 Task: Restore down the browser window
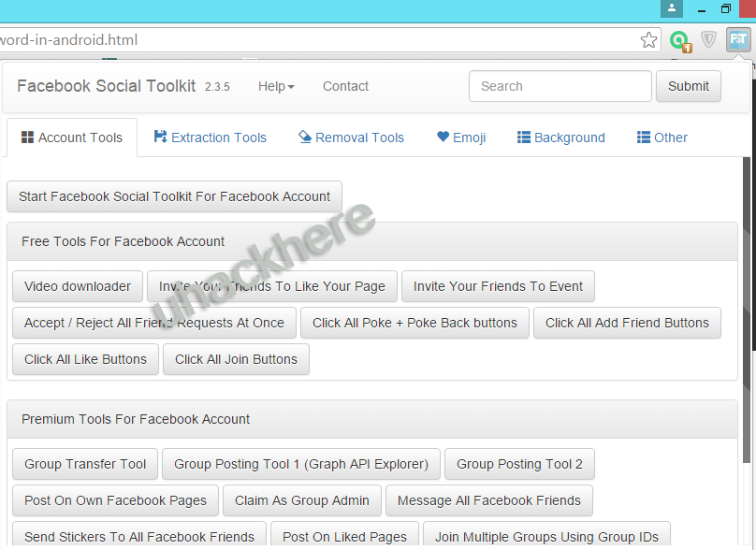(726, 8)
